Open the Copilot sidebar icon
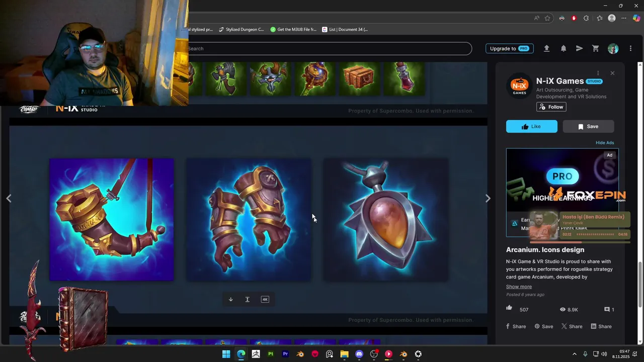This screenshot has height=362, width=644. point(636,18)
